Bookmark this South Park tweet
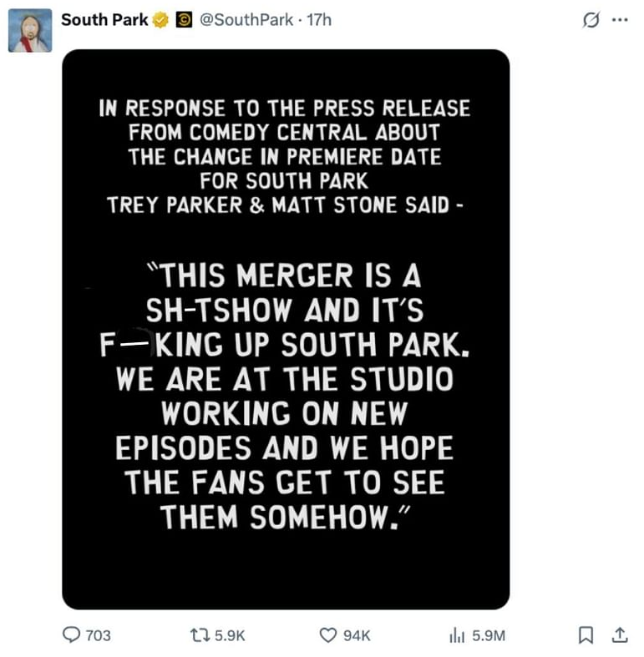Screen dimensions: 644x657 (x=586, y=635)
